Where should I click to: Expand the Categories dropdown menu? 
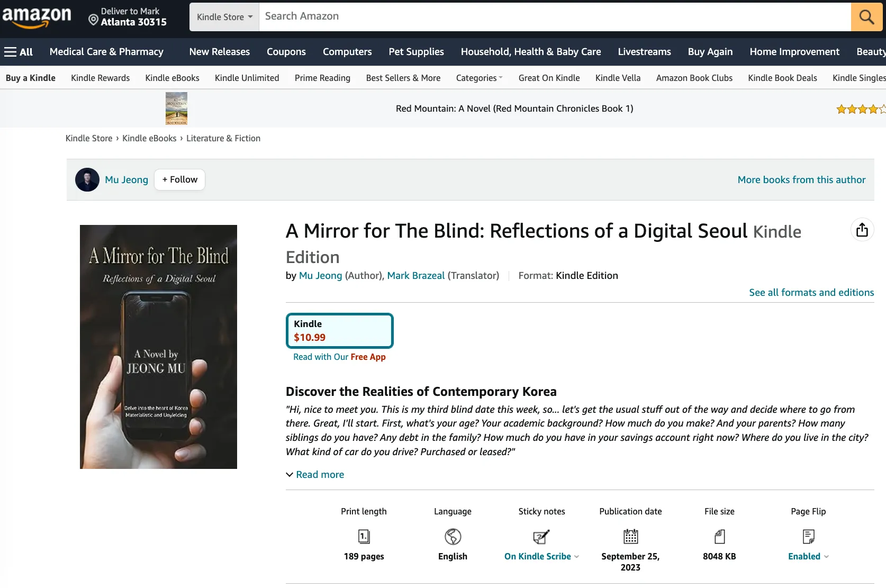(x=479, y=78)
